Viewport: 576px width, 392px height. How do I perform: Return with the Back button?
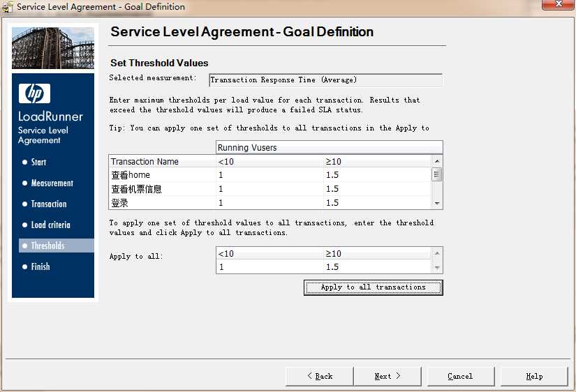(320, 376)
